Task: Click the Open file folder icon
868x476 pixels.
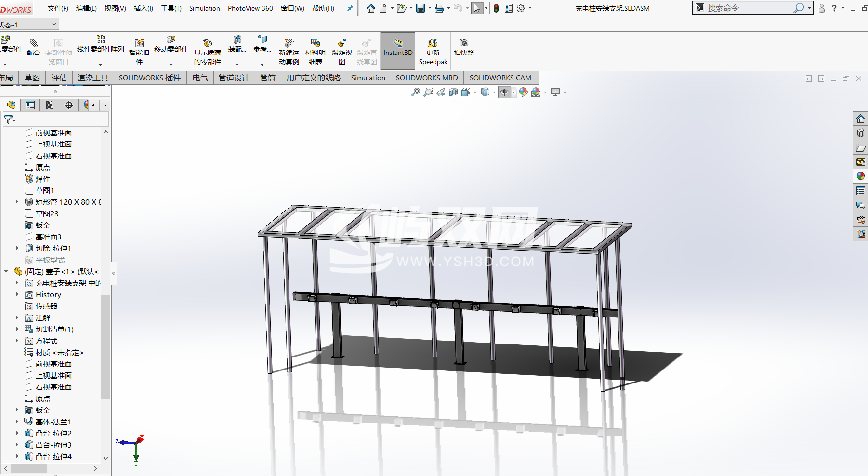Action: (401, 8)
